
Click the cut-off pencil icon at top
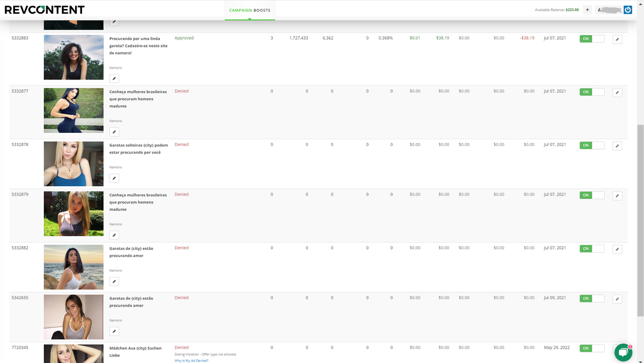[114, 22]
